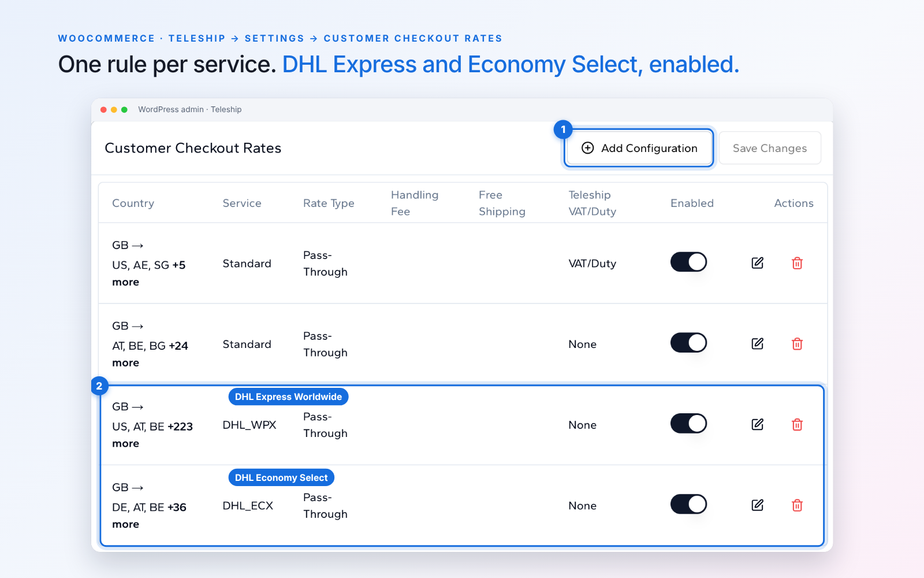
Task: Select the DHL_WPX service cell
Action: (249, 425)
